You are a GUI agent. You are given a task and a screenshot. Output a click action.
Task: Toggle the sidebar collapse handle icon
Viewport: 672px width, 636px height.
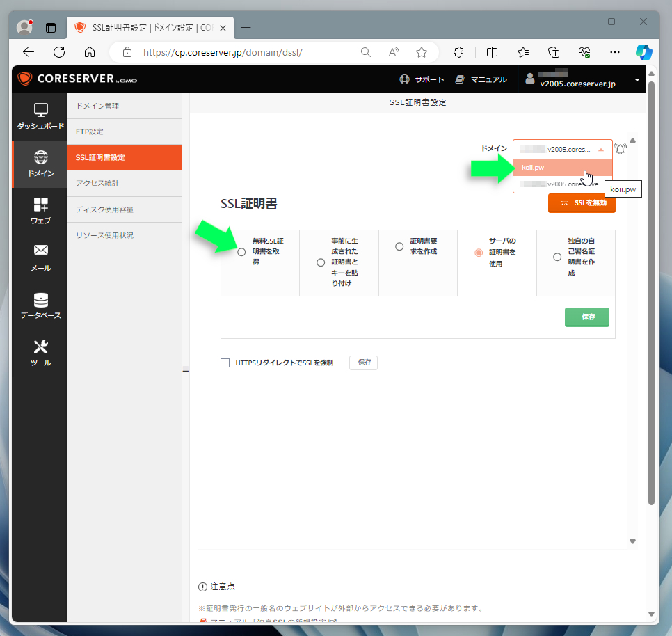(186, 369)
